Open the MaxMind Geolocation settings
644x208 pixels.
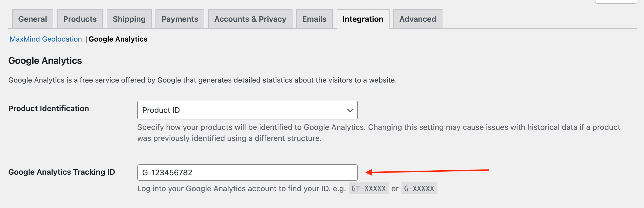[45, 39]
